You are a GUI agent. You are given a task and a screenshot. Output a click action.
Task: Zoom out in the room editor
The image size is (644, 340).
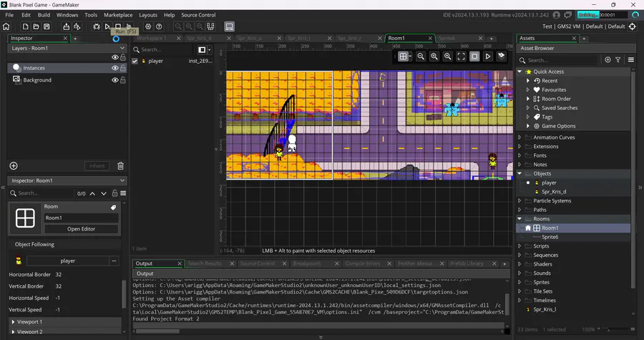click(x=421, y=57)
